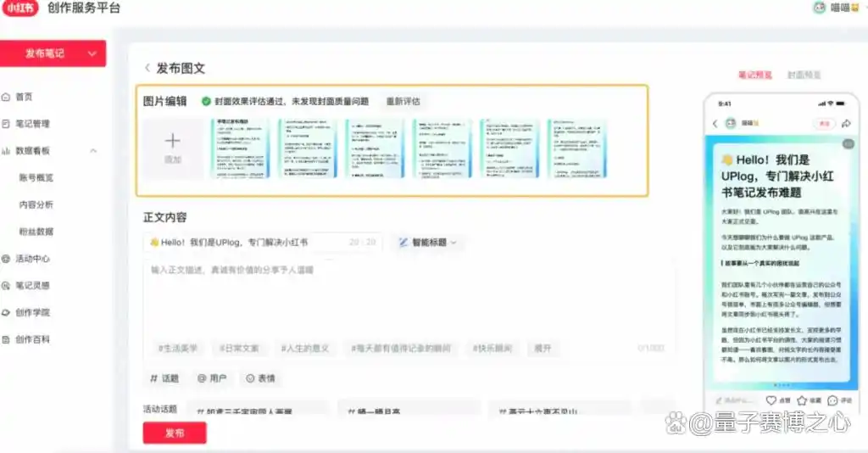Image resolution: width=868 pixels, height=453 pixels.
Task: Select the first uploaded image thumbnail
Action: click(240, 148)
